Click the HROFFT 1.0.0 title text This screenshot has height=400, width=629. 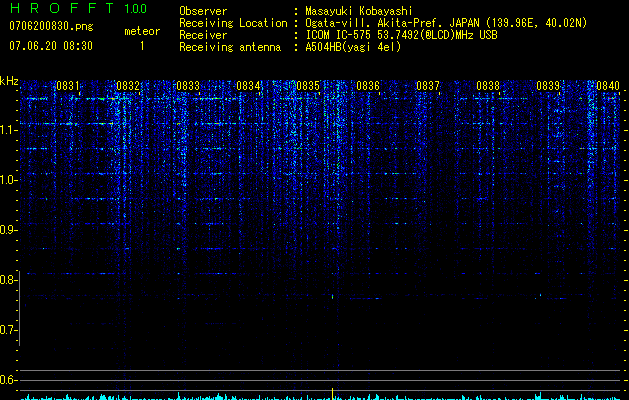coord(78,8)
